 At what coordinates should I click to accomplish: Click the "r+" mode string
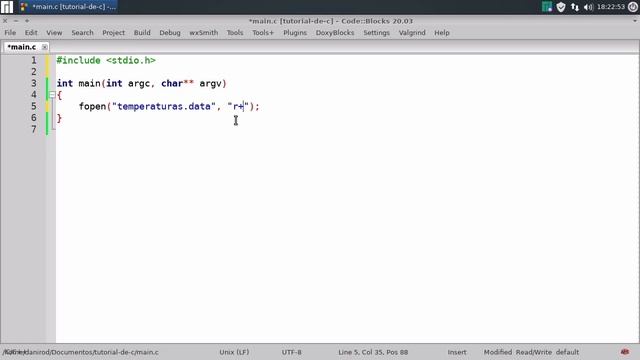[238, 107]
